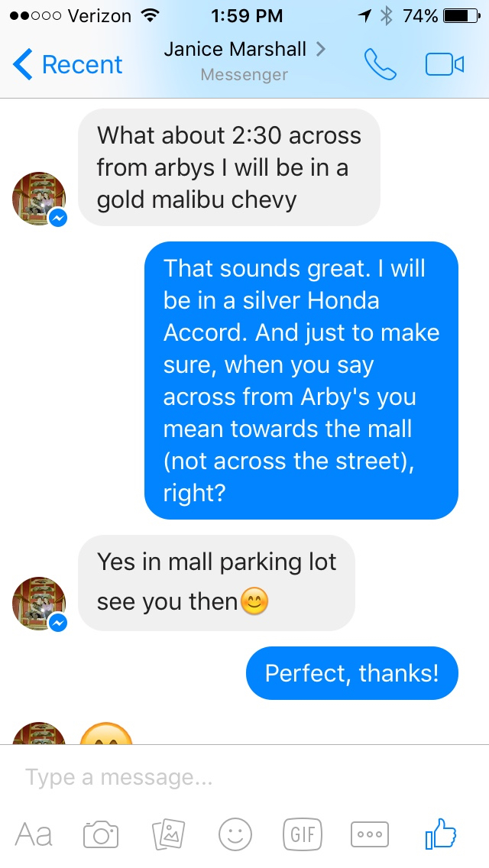The image size is (489, 868).
Task: Open more options with the three-dots icon
Action: (369, 834)
